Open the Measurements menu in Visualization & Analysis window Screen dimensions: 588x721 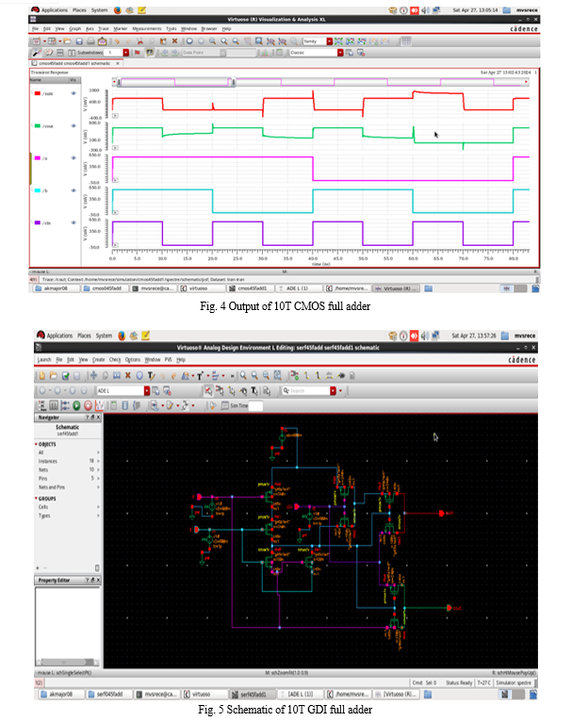[x=147, y=28]
